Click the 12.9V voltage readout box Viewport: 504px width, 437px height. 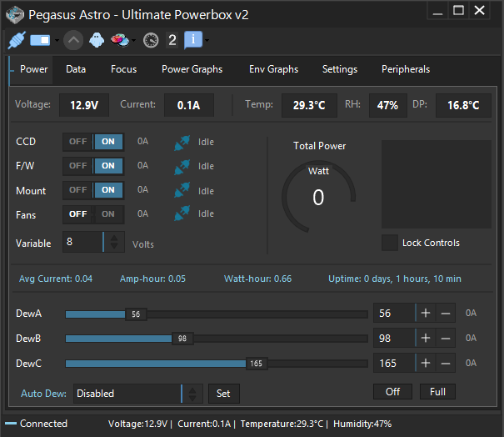[x=84, y=105]
